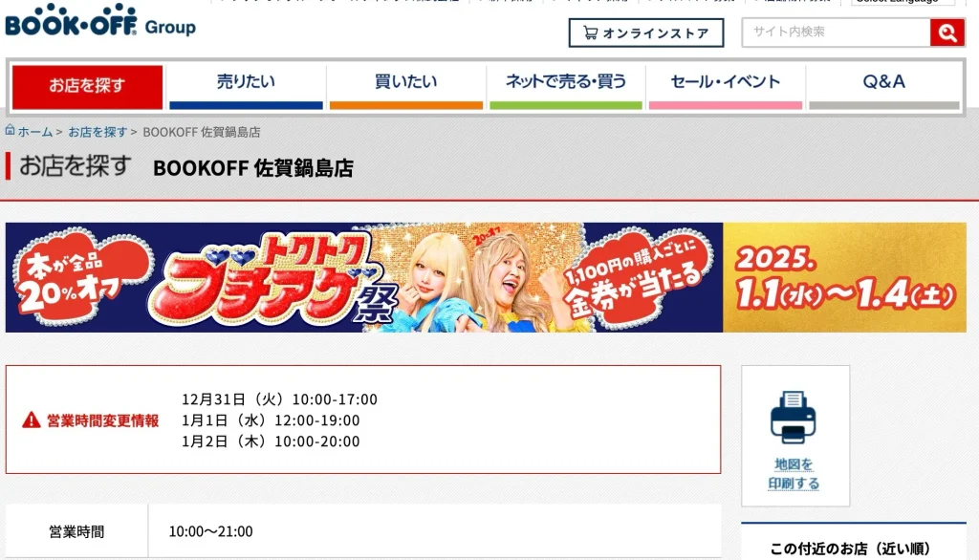The height and width of the screenshot is (560, 979).
Task: Click the 1月1日（水）12:00-19:00 line
Action: click(271, 420)
